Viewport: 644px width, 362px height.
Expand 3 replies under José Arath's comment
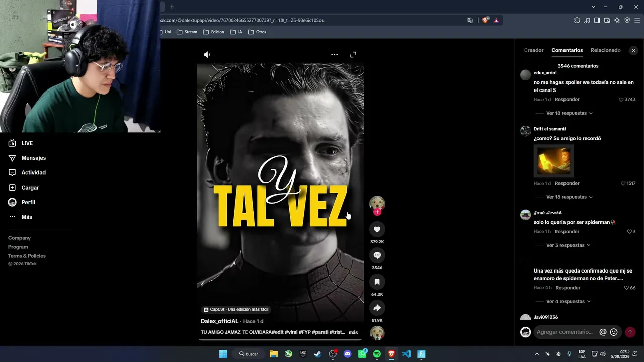click(569, 245)
